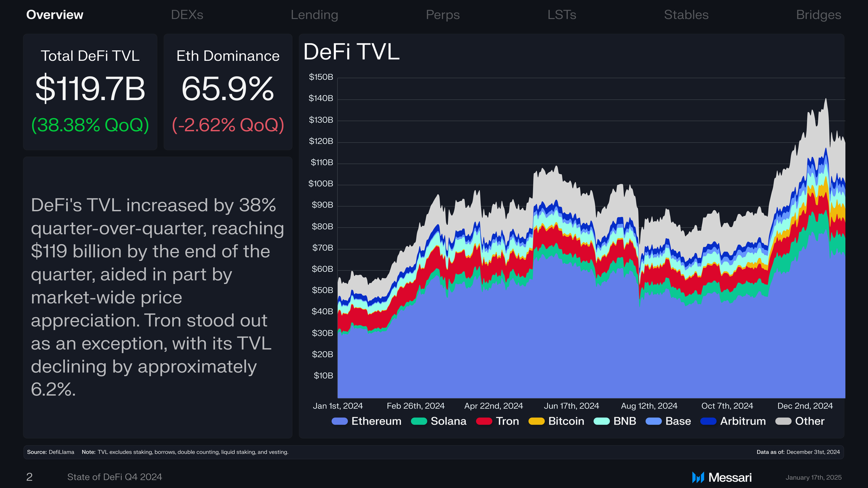Viewport: 868px width, 488px height.
Task: Click the "Jan 1st, 2024" x-axis label
Action: [x=338, y=406]
